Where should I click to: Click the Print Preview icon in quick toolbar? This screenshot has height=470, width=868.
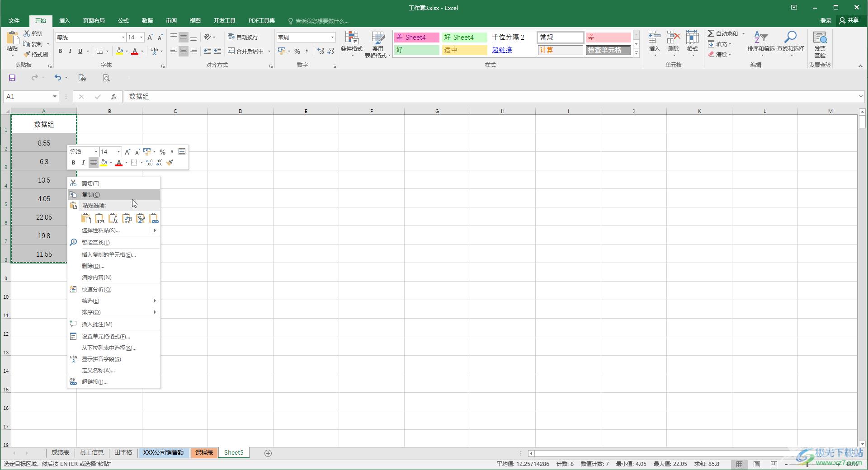click(x=106, y=78)
